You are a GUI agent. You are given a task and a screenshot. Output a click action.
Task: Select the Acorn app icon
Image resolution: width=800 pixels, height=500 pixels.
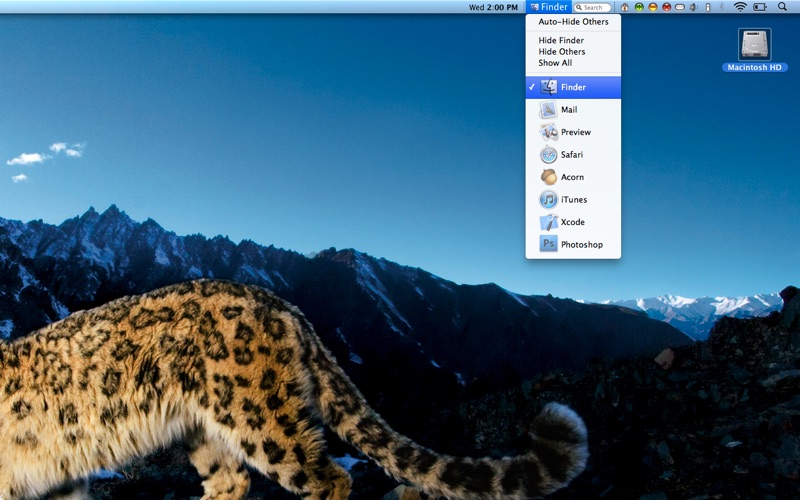coord(548,177)
